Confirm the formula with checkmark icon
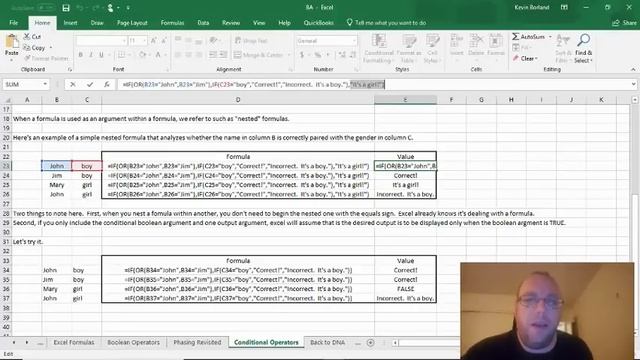Screen dimensions: 640x360 coord(90,84)
